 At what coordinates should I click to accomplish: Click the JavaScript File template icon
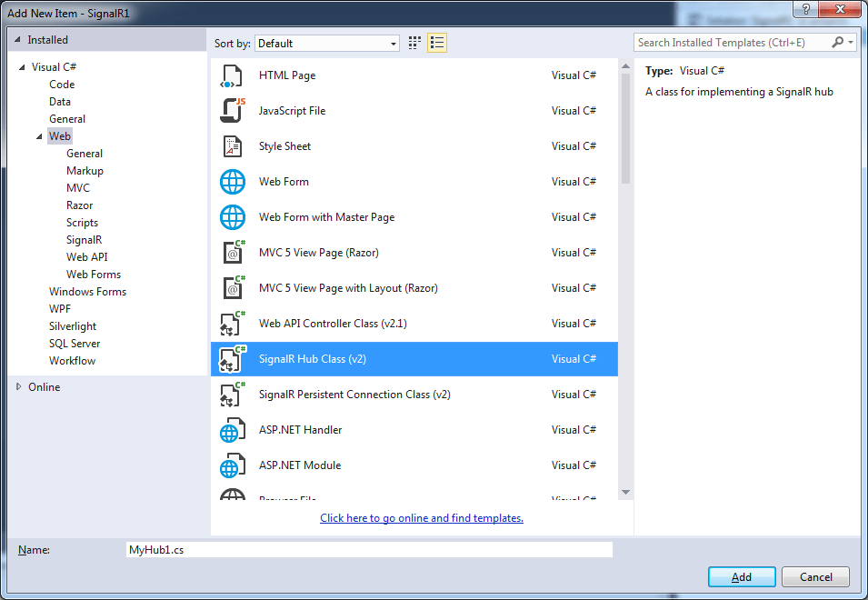[x=233, y=110]
